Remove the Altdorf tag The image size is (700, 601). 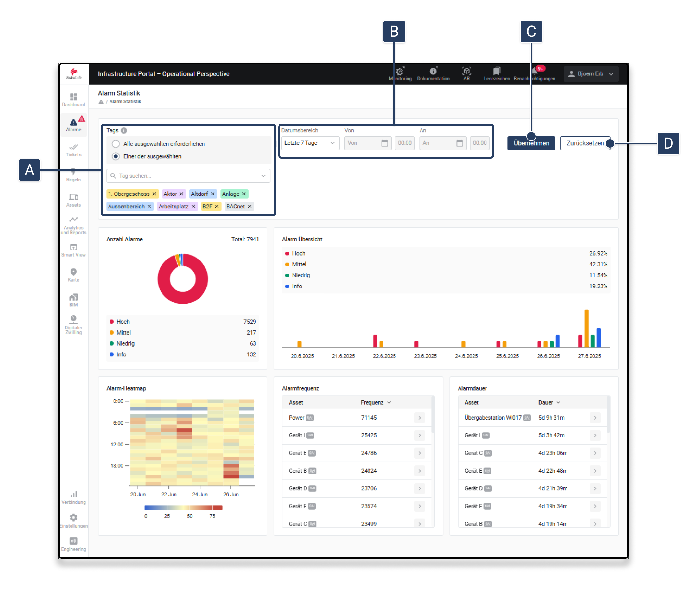[213, 194]
